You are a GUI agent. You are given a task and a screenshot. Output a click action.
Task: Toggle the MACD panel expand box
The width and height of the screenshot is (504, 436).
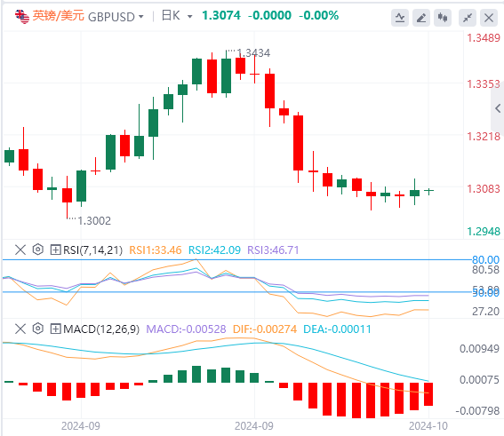coord(55,329)
